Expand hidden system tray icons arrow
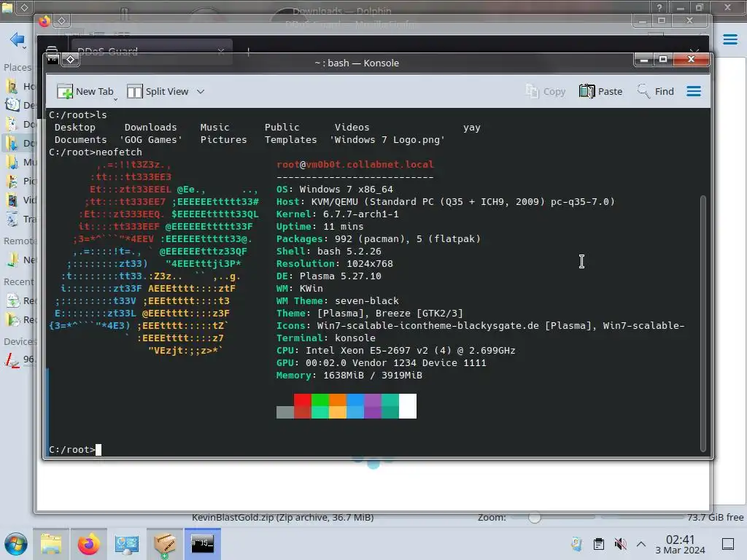 (x=641, y=544)
